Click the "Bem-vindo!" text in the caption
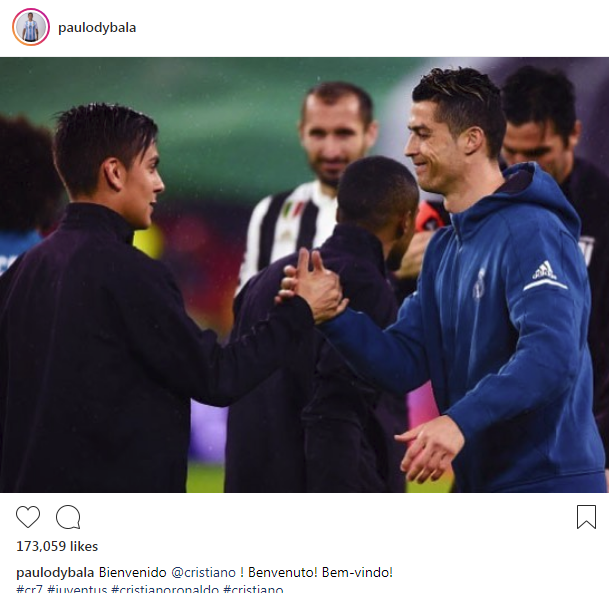609x593 pixels. 357,573
